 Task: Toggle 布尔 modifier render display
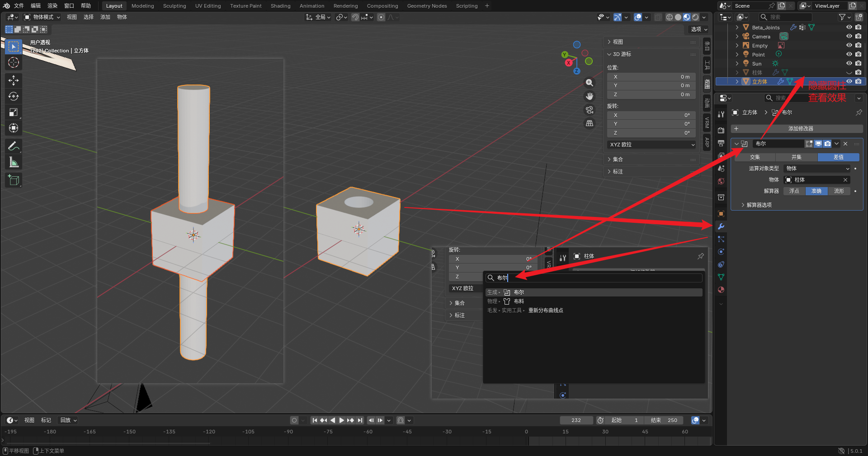point(827,144)
